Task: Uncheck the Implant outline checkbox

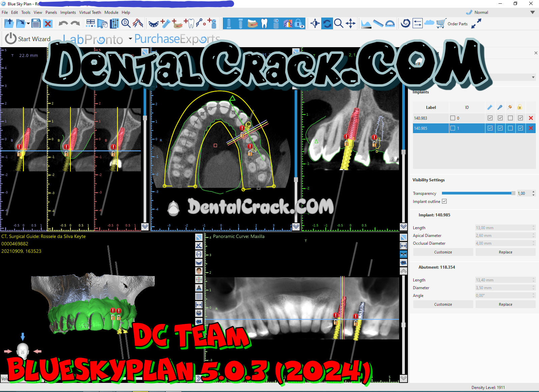Action: [x=444, y=201]
